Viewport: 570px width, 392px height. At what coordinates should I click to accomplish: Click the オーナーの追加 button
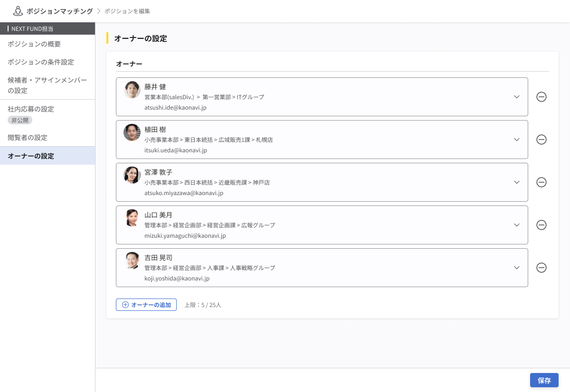click(146, 305)
